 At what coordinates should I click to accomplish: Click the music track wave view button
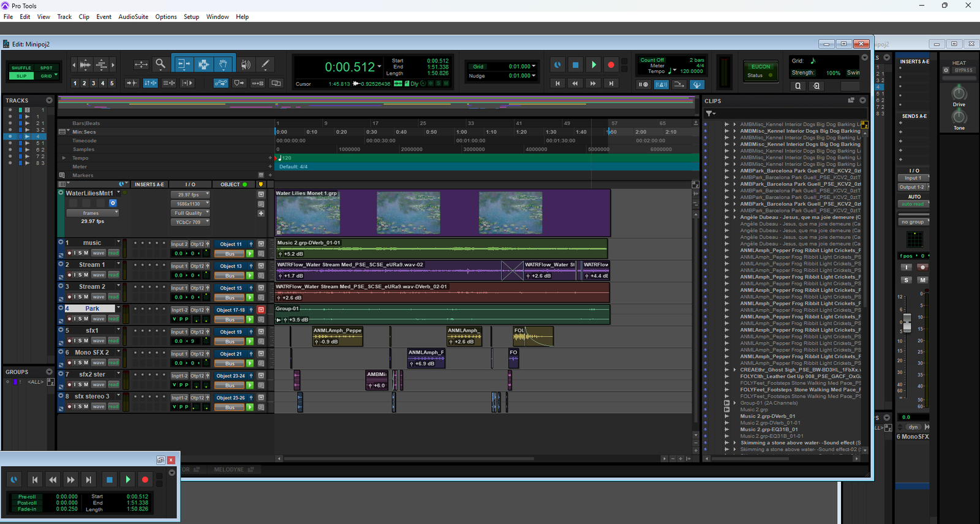(x=98, y=253)
